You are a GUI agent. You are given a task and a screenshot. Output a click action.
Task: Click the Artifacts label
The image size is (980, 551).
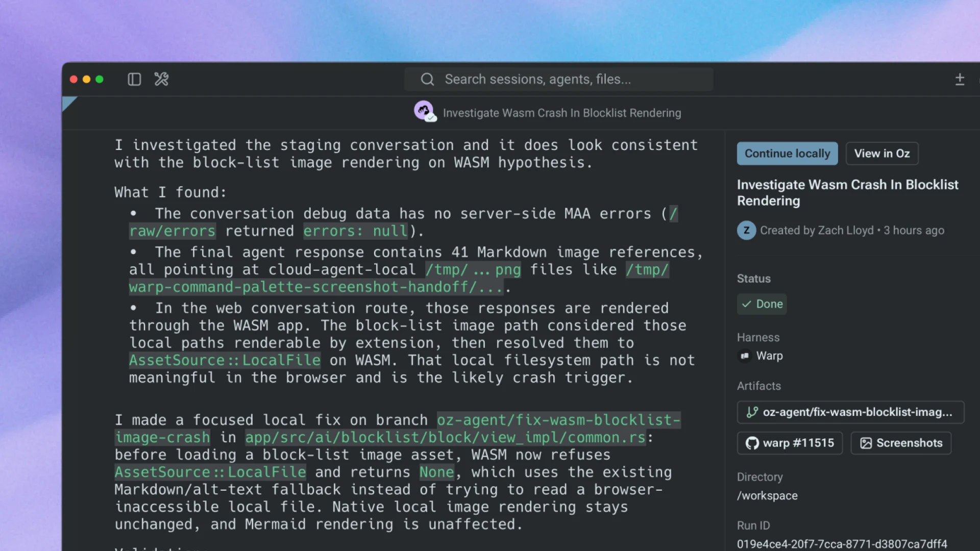[x=758, y=386]
